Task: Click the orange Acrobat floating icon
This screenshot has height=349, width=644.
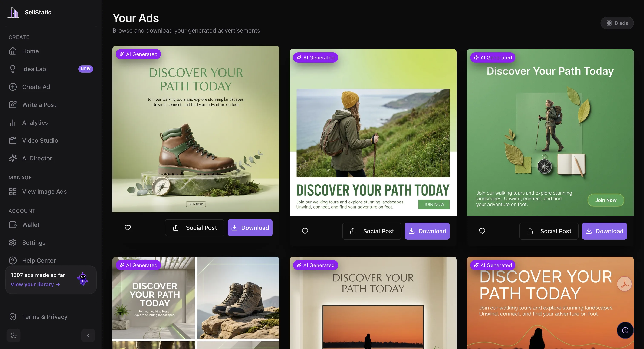Action: coord(624,284)
